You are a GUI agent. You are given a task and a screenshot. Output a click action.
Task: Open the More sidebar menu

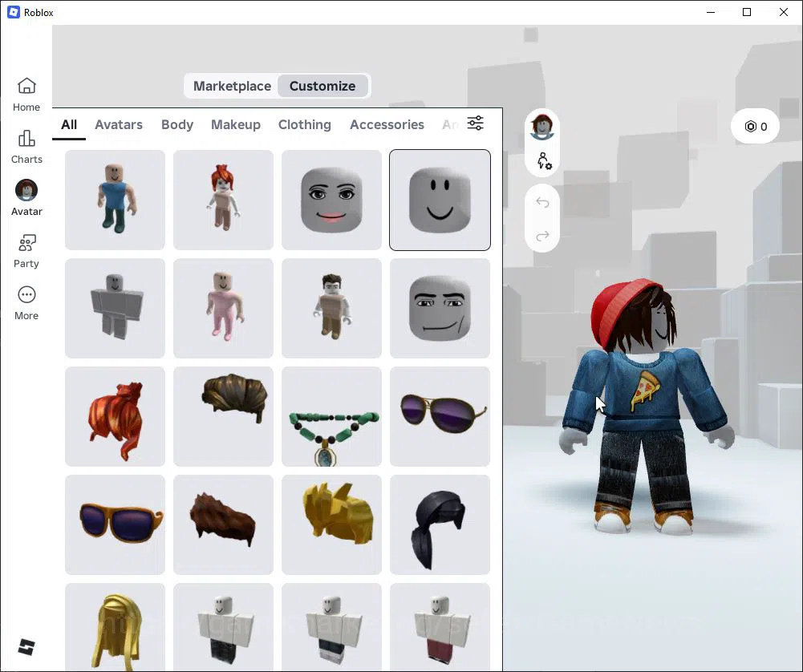tap(26, 303)
